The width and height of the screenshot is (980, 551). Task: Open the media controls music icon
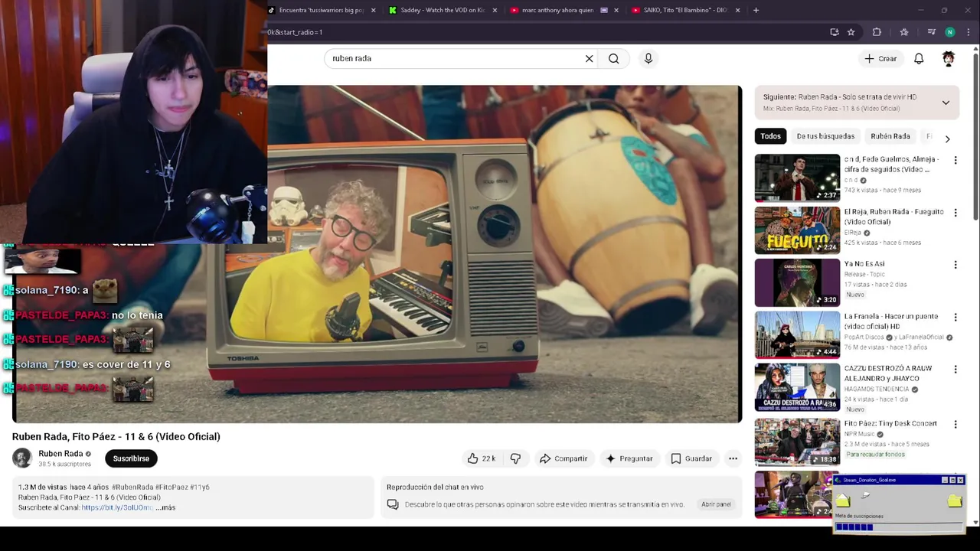pyautogui.click(x=931, y=32)
